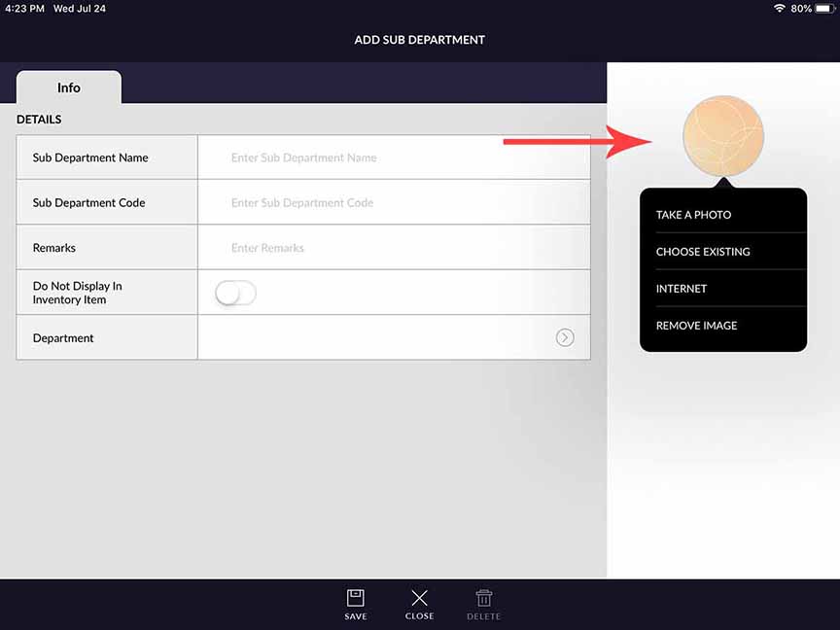Image resolution: width=840 pixels, height=630 pixels.
Task: Focus the Sub Department Name field
Action: point(394,157)
